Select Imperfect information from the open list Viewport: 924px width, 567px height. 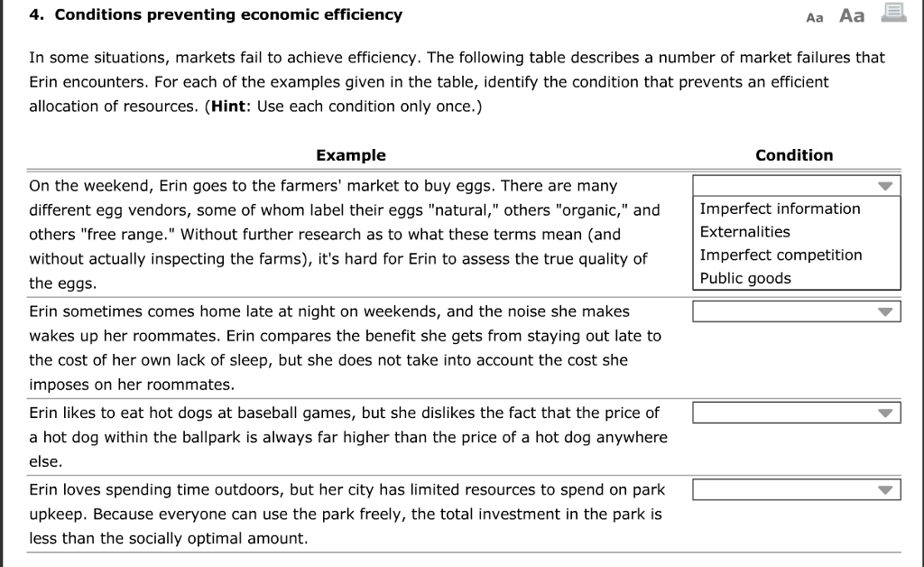tap(779, 209)
